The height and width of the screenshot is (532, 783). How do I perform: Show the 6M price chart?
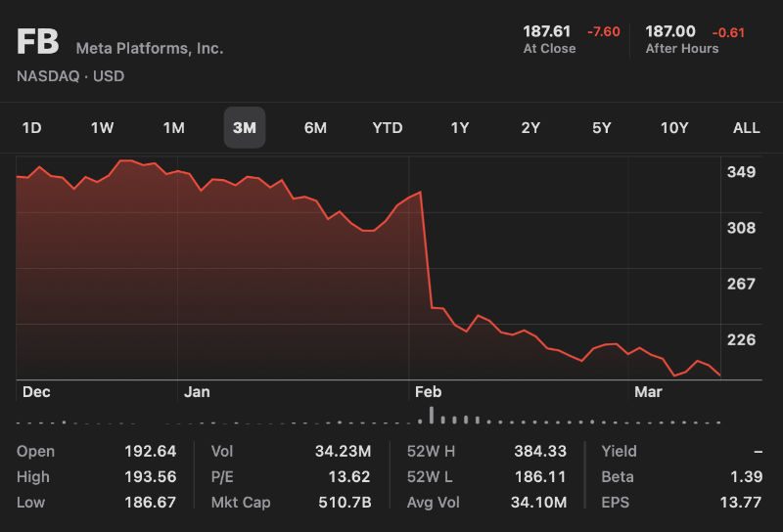pyautogui.click(x=315, y=128)
